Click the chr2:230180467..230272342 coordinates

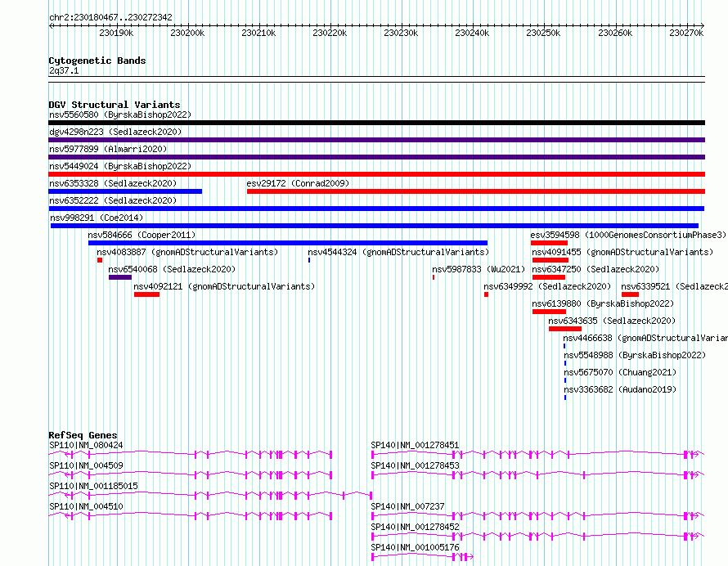(x=110, y=17)
